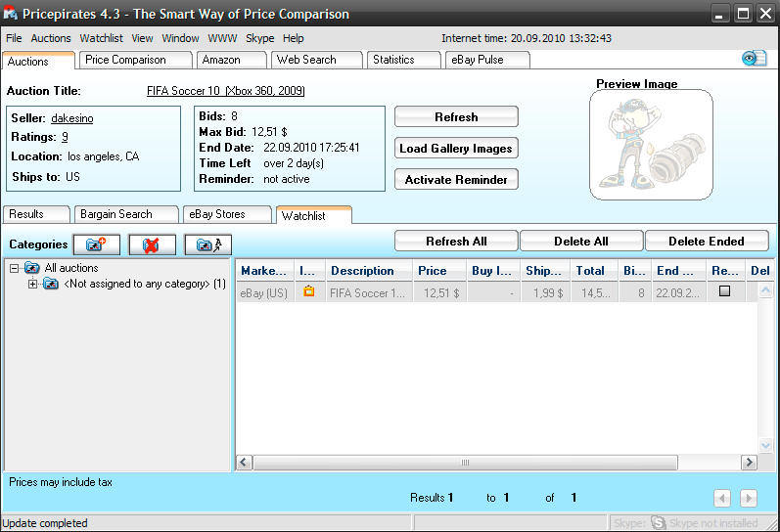Click the item icon in FIFA Soccer row

[x=309, y=291]
